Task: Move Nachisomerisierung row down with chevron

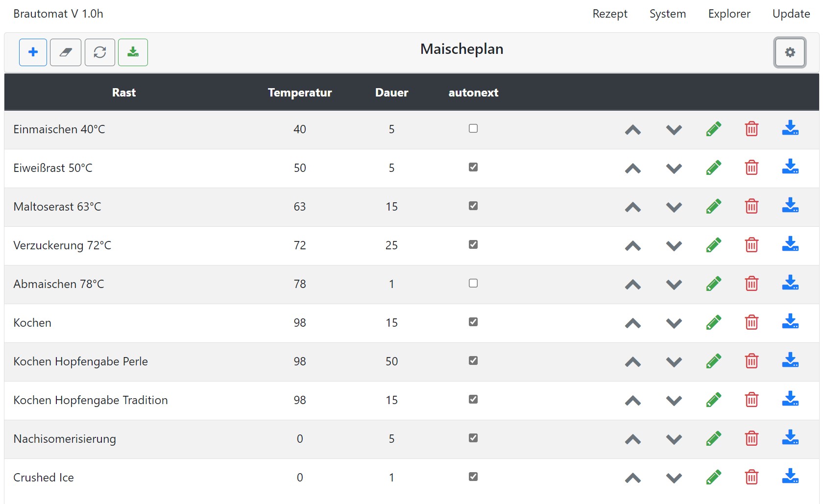Action: (x=674, y=439)
